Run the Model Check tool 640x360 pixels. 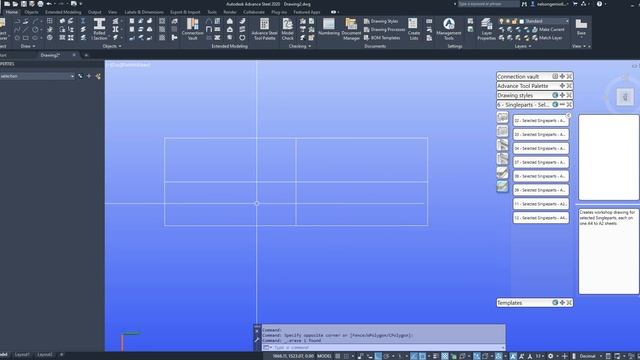pos(287,29)
